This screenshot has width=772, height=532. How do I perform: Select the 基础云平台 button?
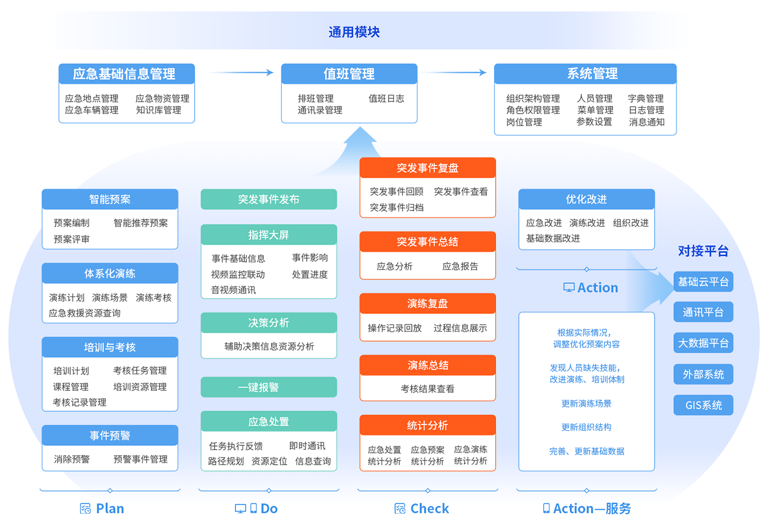[x=703, y=282]
